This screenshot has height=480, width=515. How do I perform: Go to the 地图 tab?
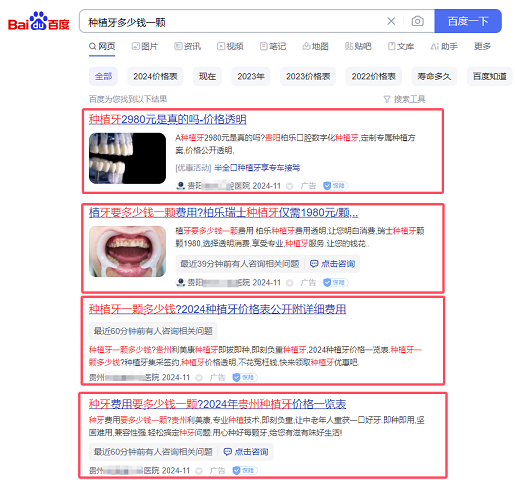[315, 46]
